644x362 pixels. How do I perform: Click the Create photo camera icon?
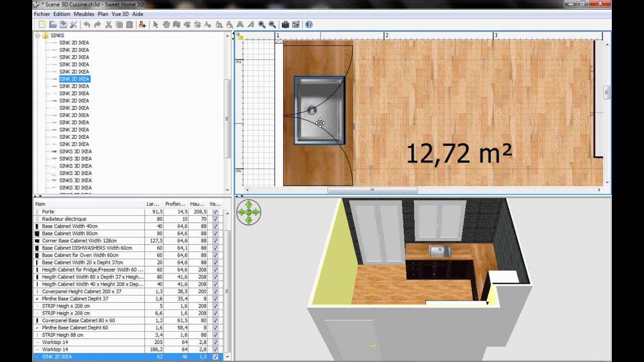tap(285, 25)
